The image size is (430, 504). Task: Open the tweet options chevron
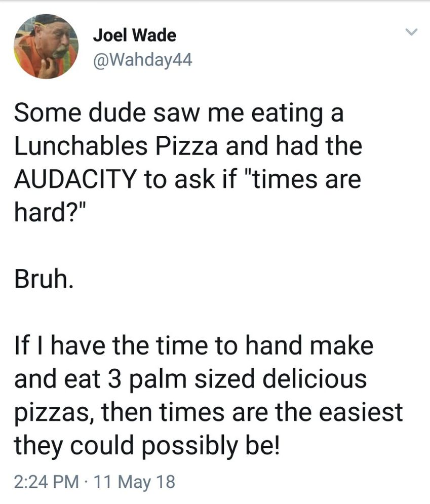pyautogui.click(x=411, y=32)
